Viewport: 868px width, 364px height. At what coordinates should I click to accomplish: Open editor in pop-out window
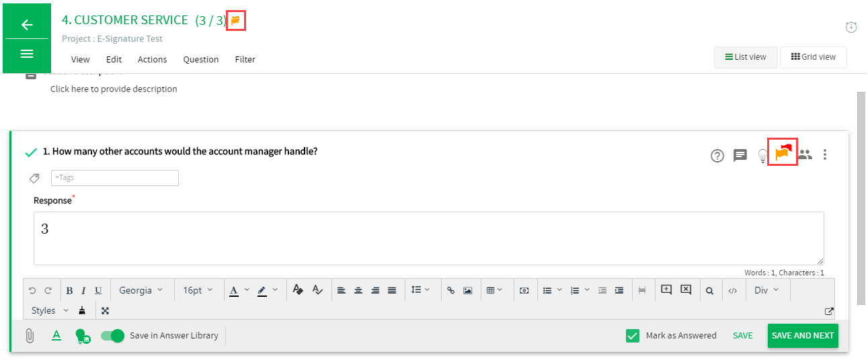tap(829, 311)
